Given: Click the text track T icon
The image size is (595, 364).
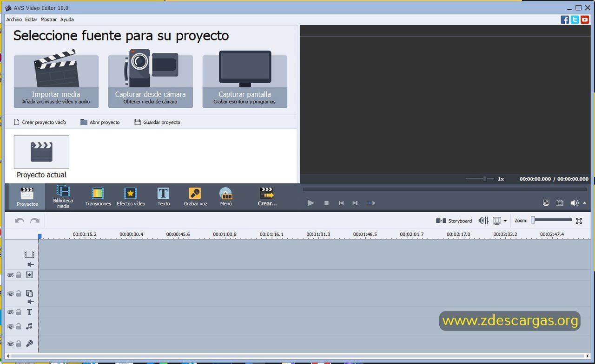Looking at the screenshot, I should coord(29,312).
